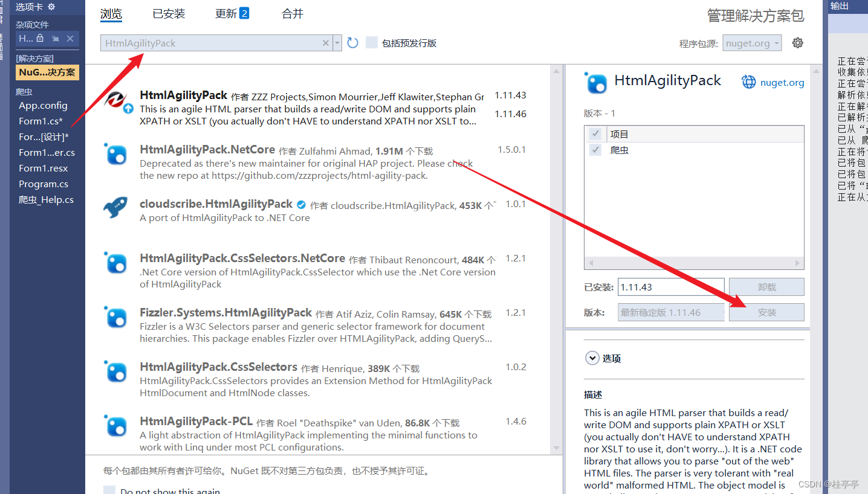Click the package list vertical scrollbar

tap(556, 242)
